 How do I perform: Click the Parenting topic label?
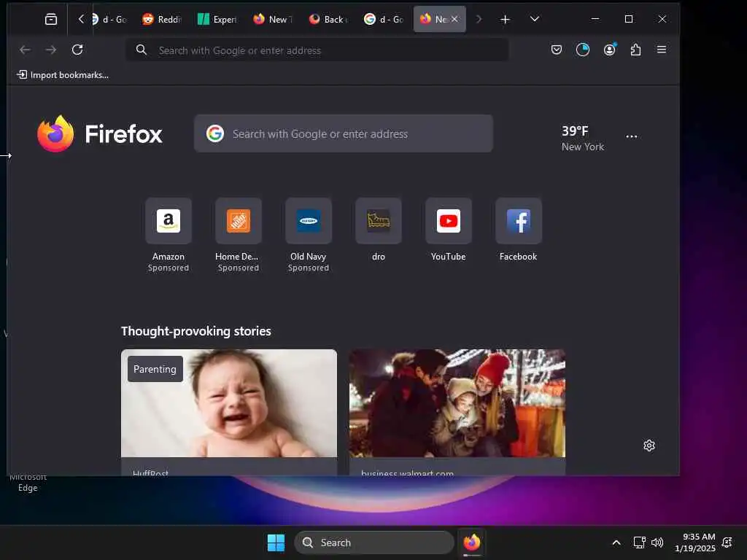click(x=155, y=369)
